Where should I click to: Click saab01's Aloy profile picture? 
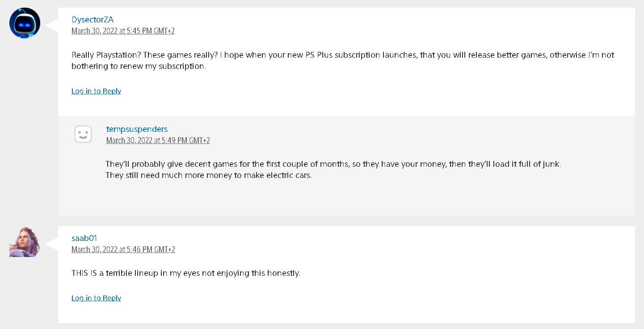[25, 242]
